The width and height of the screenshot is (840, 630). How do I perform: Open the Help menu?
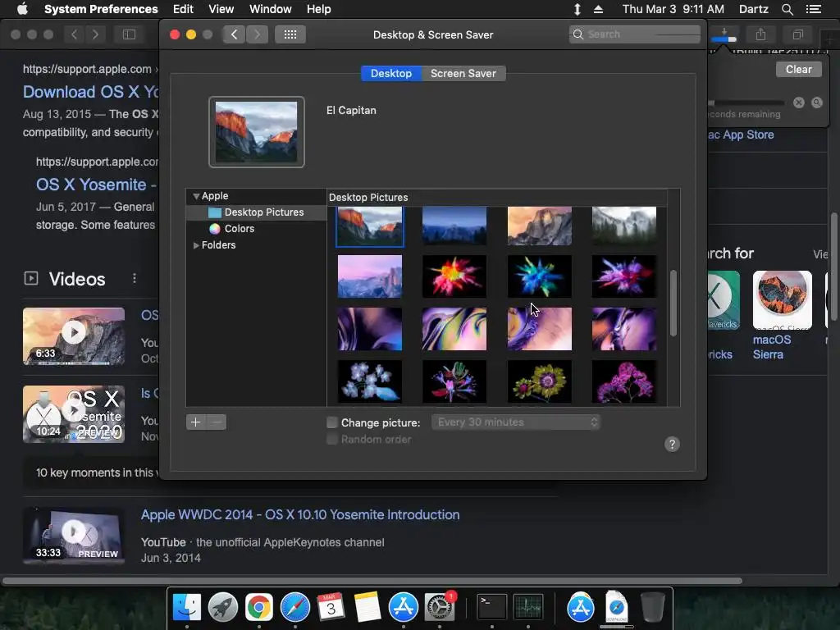click(319, 9)
